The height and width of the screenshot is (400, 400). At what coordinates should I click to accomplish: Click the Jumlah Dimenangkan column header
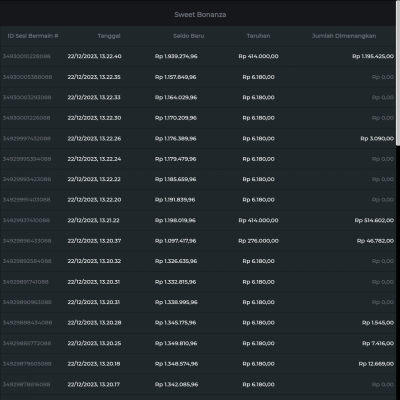tap(344, 36)
